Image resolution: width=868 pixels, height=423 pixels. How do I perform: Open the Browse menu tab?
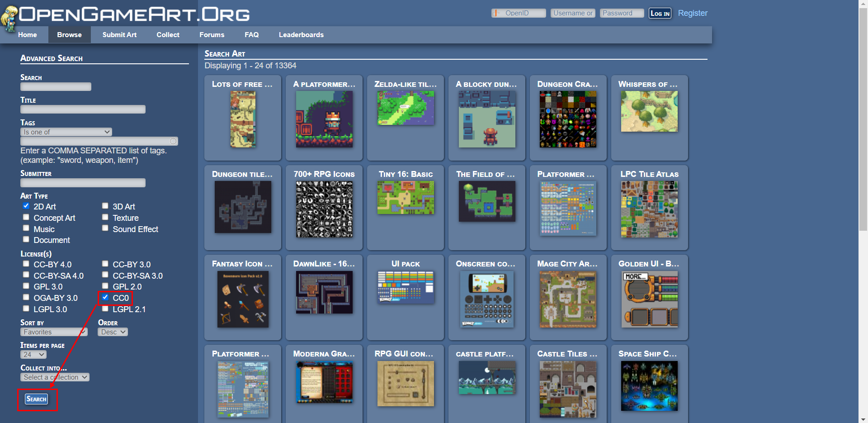coord(69,35)
